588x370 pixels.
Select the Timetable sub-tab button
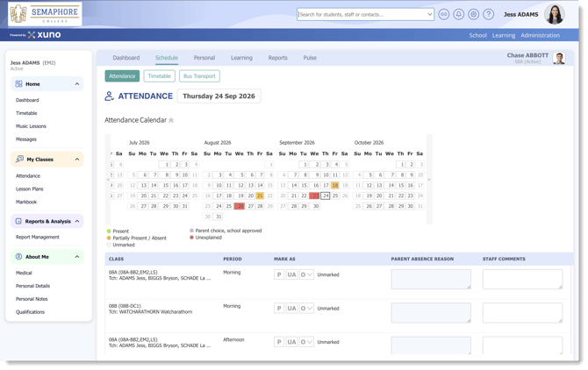point(160,76)
